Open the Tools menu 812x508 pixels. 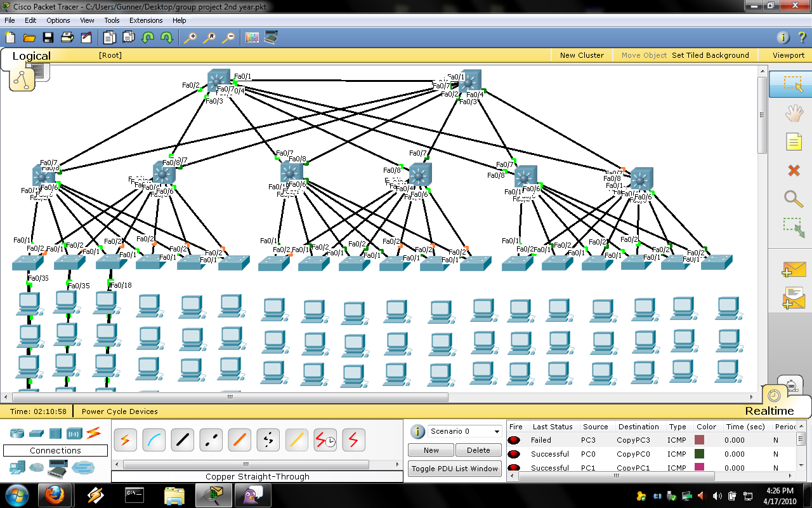coord(112,20)
